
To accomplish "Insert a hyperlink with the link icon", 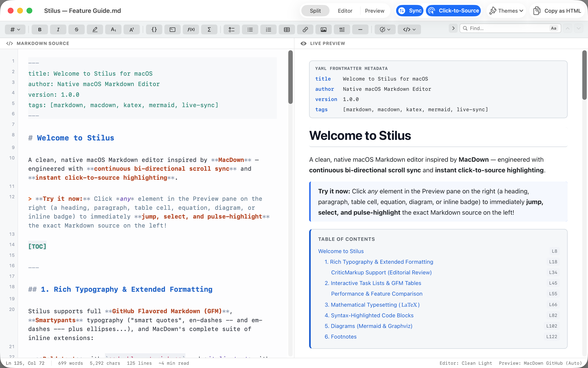I will pos(305,29).
